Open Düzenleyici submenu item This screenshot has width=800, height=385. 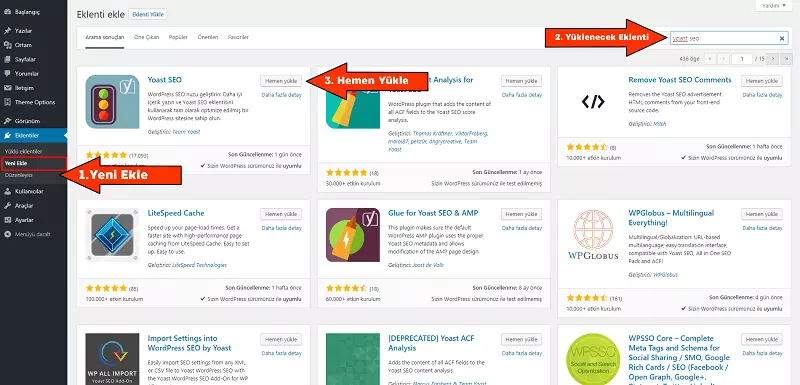pos(19,175)
